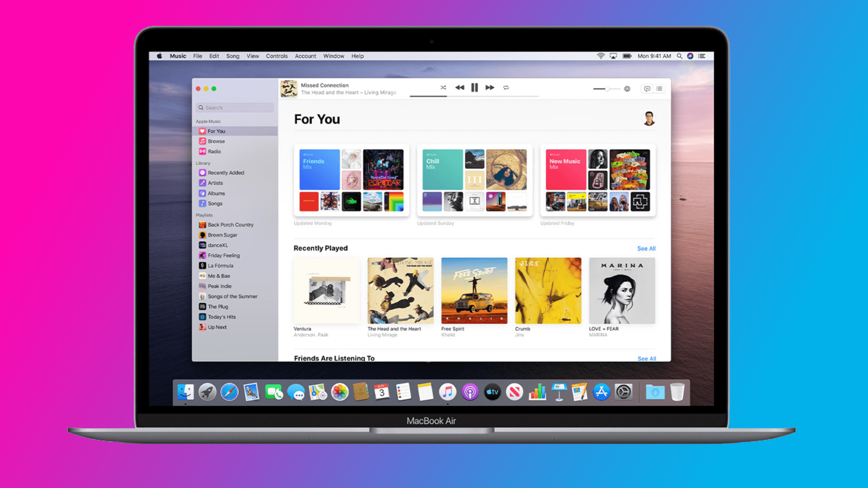868x488 pixels.
Task: Open the AirPlay output icon
Action: click(x=627, y=89)
